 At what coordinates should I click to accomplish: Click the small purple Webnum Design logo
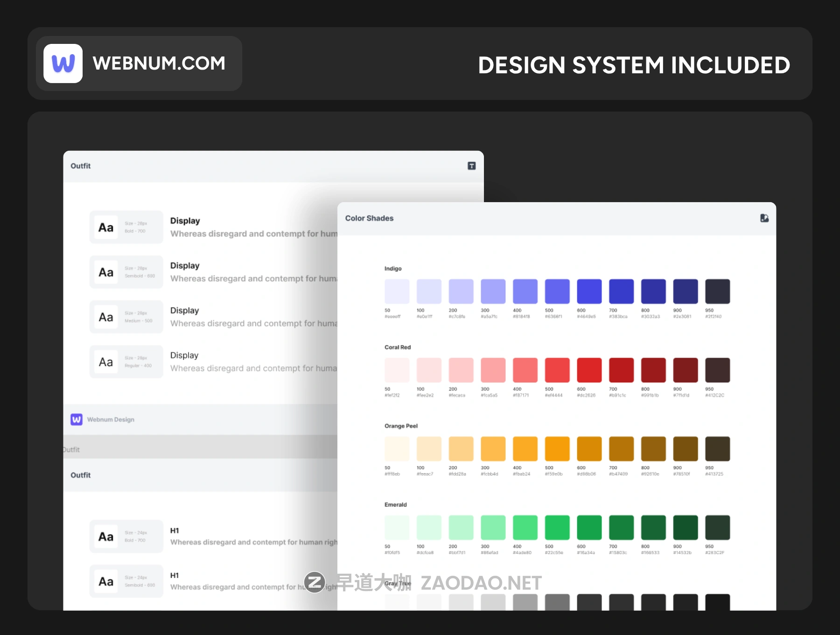pos(77,419)
